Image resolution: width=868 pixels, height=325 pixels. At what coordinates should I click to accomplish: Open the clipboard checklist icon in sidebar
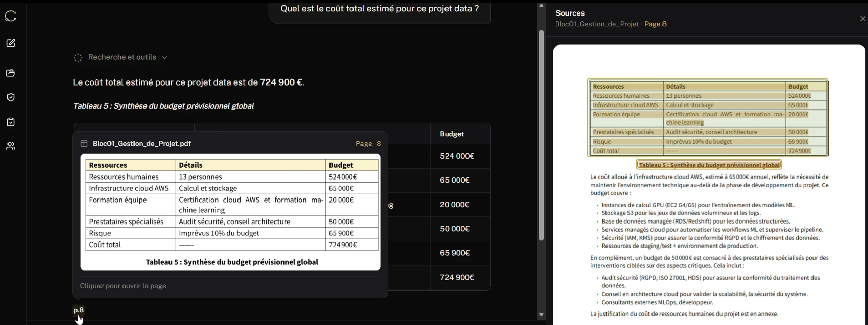[11, 122]
